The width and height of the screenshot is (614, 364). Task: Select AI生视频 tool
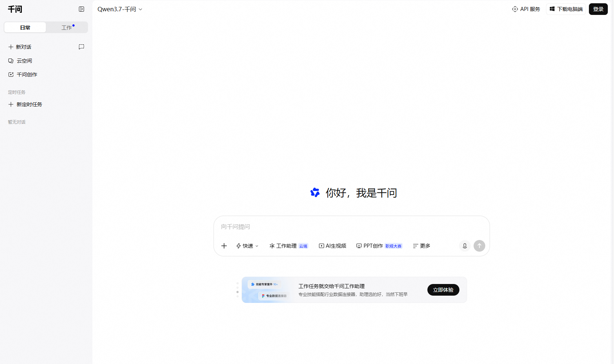(332, 246)
